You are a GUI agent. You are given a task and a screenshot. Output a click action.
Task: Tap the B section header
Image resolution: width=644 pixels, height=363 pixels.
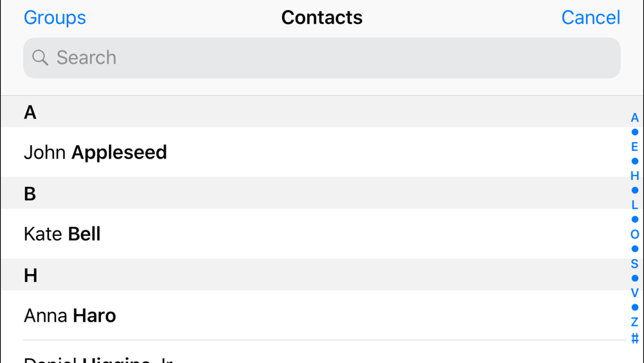(x=314, y=193)
